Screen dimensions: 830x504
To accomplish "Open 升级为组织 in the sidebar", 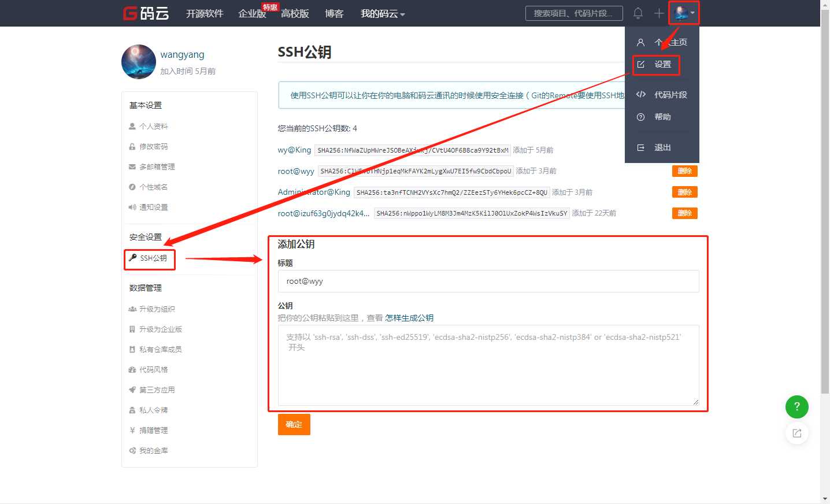I will 157,309.
